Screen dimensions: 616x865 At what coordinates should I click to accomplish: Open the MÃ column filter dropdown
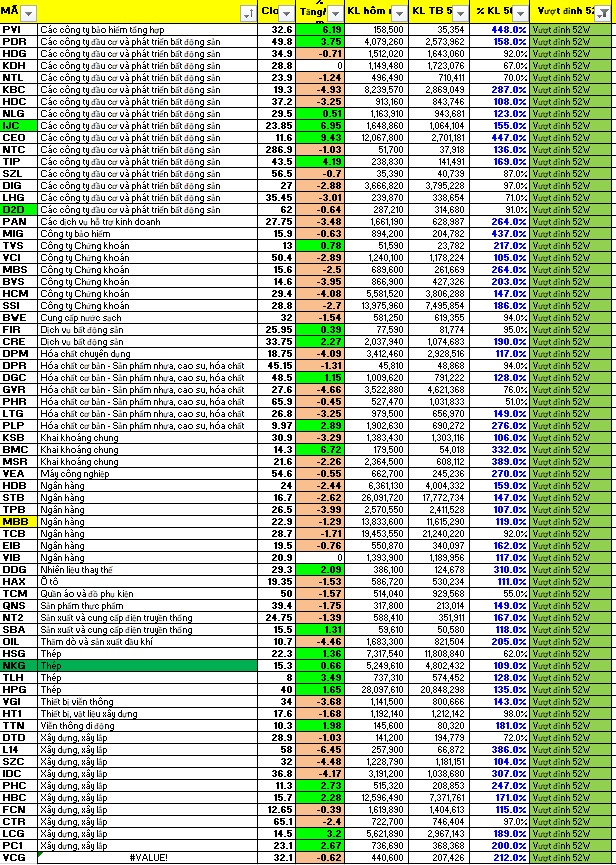(28, 13)
